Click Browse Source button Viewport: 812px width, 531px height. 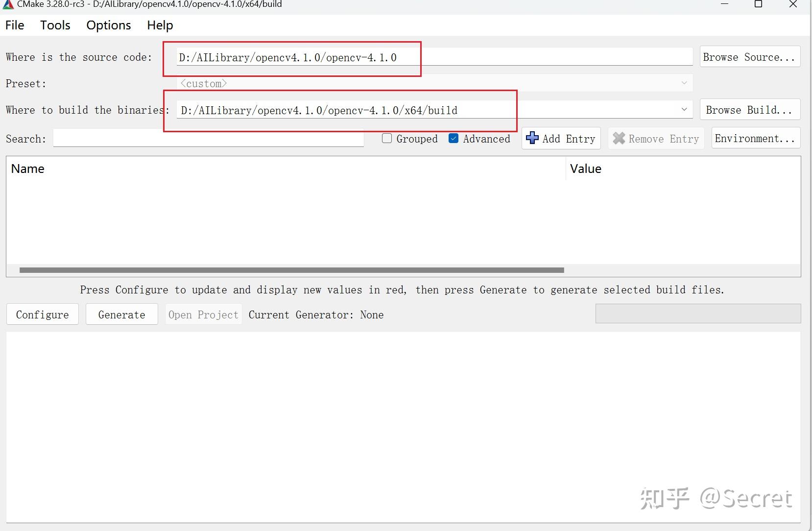[749, 57]
